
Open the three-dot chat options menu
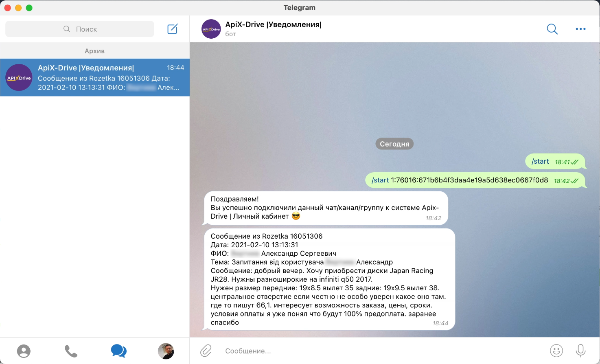coord(580,29)
